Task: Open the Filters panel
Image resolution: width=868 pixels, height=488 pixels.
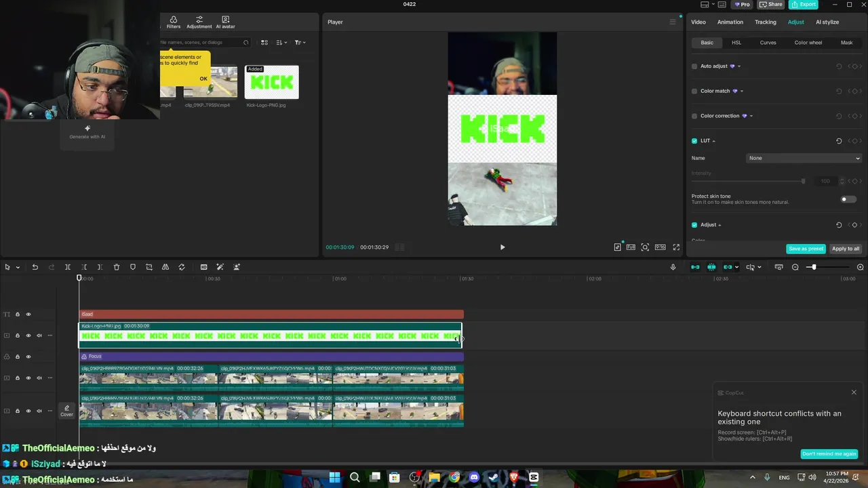Action: click(x=174, y=22)
